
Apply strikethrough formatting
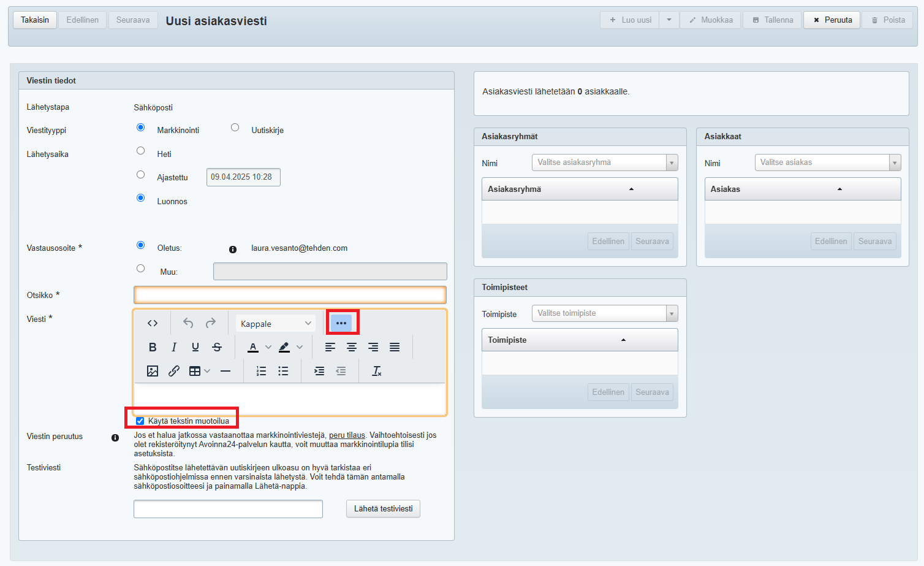(217, 347)
